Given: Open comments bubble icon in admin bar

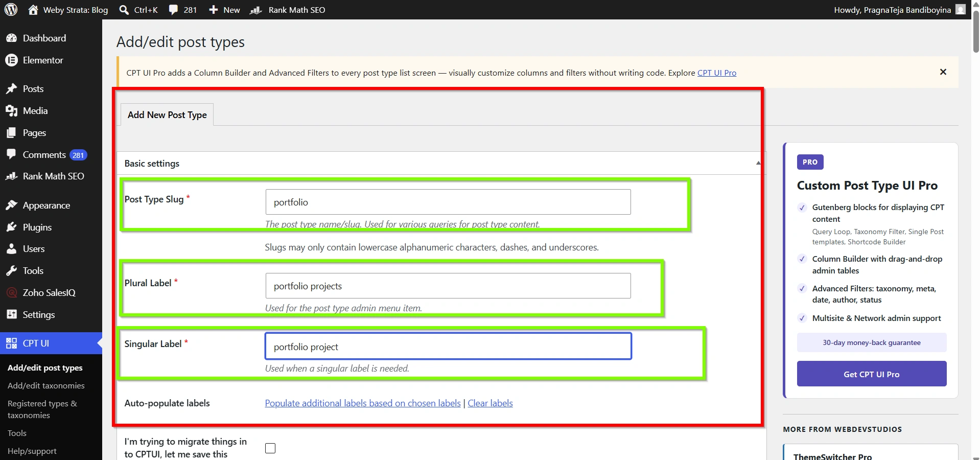Looking at the screenshot, I should click(174, 10).
